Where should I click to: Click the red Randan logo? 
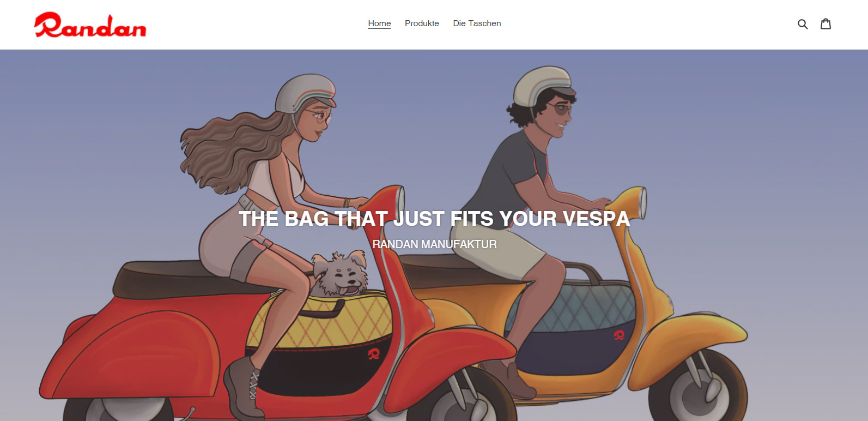click(x=90, y=25)
